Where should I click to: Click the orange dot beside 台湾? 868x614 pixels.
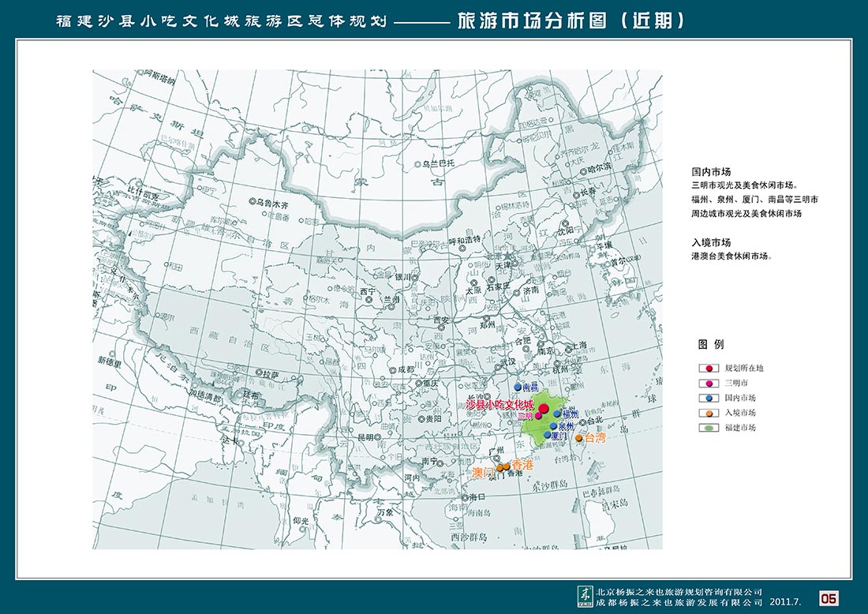pyautogui.click(x=579, y=438)
